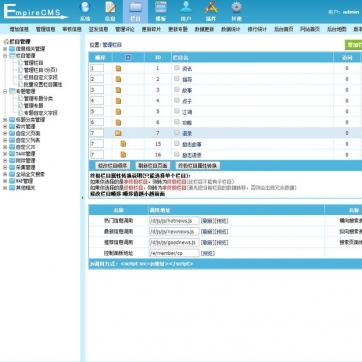Tick the checkbox for column ID 1
This screenshot has width=362, height=362.
pos(177,68)
